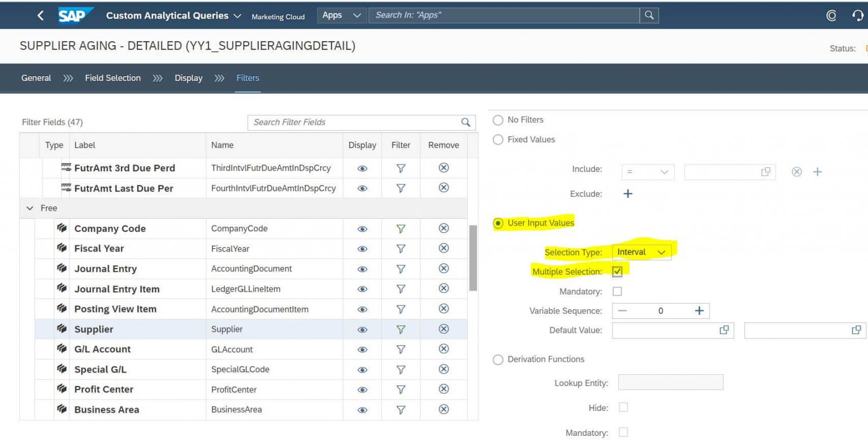This screenshot has height=446, width=868.
Task: Click the magnifier in Search Filter Fields
Action: pos(465,122)
